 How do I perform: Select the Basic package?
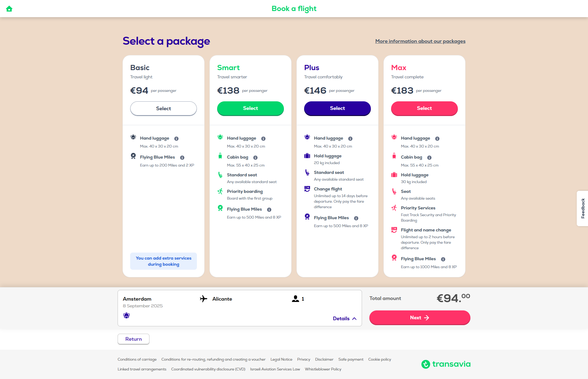164,108
